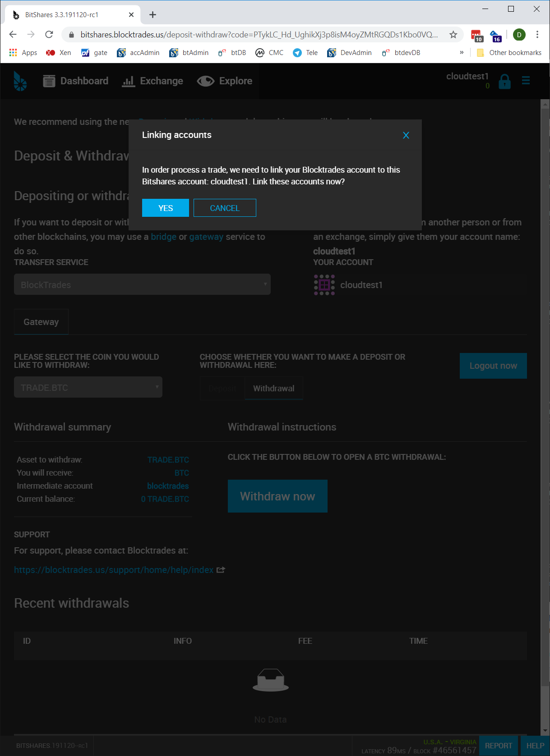This screenshot has height=756, width=550.
Task: Click the browser forward arrow
Action: (x=31, y=34)
